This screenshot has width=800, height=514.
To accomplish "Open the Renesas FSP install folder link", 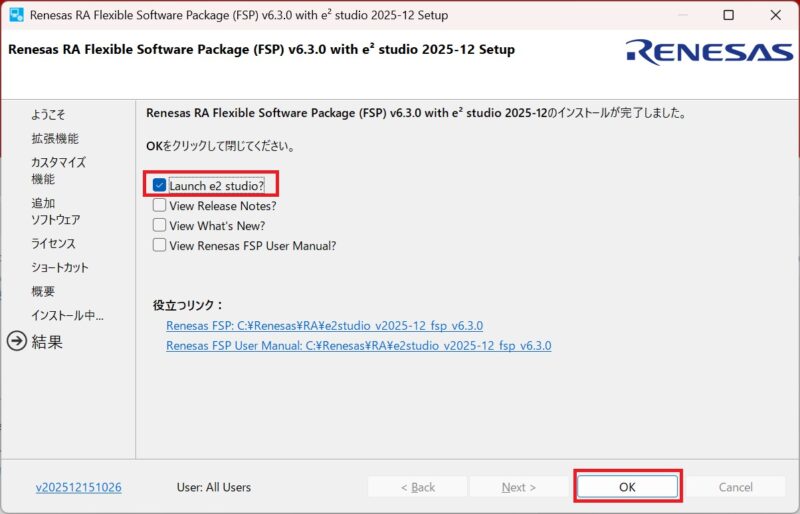I will (324, 326).
